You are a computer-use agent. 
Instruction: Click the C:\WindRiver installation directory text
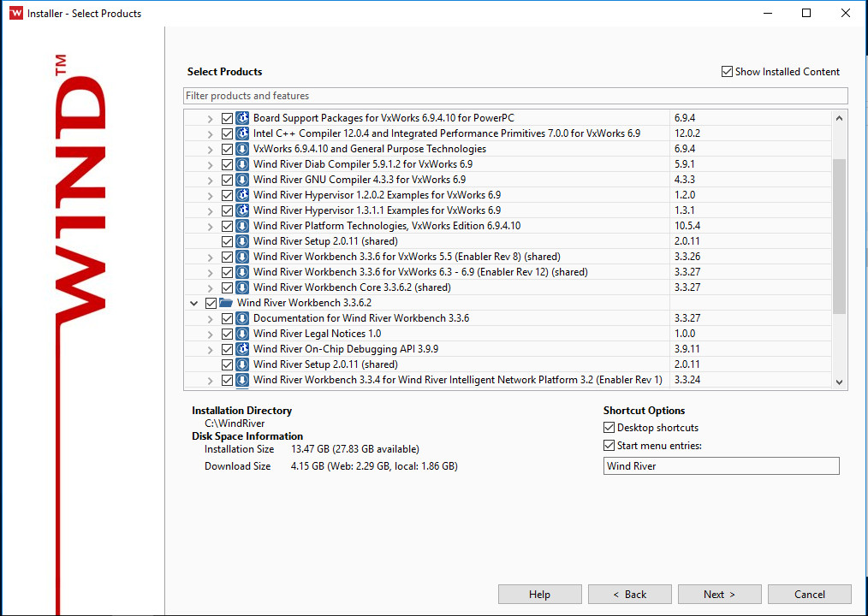235,423
